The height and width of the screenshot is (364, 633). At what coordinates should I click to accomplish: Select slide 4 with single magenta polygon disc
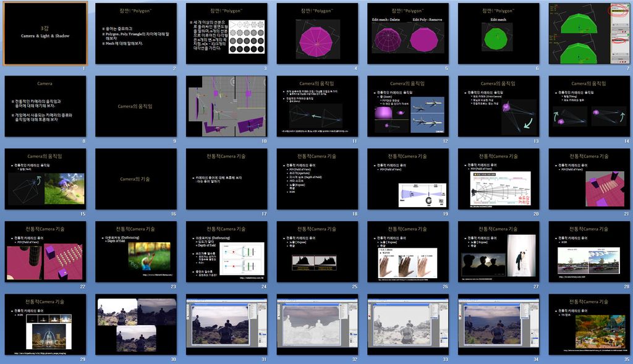click(x=317, y=33)
